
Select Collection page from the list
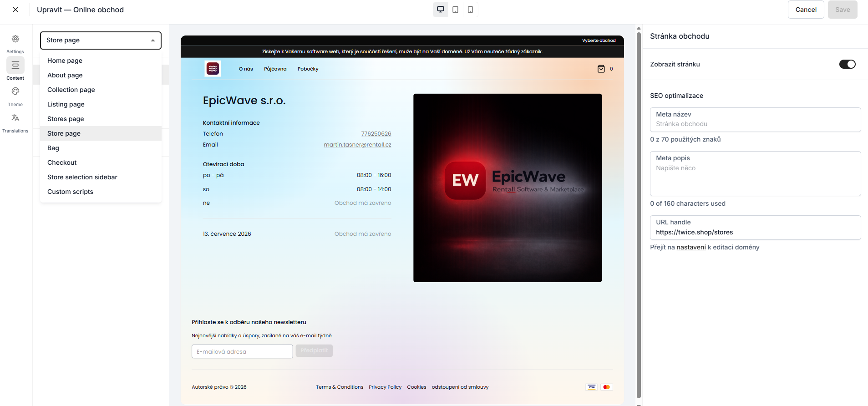[101, 90]
